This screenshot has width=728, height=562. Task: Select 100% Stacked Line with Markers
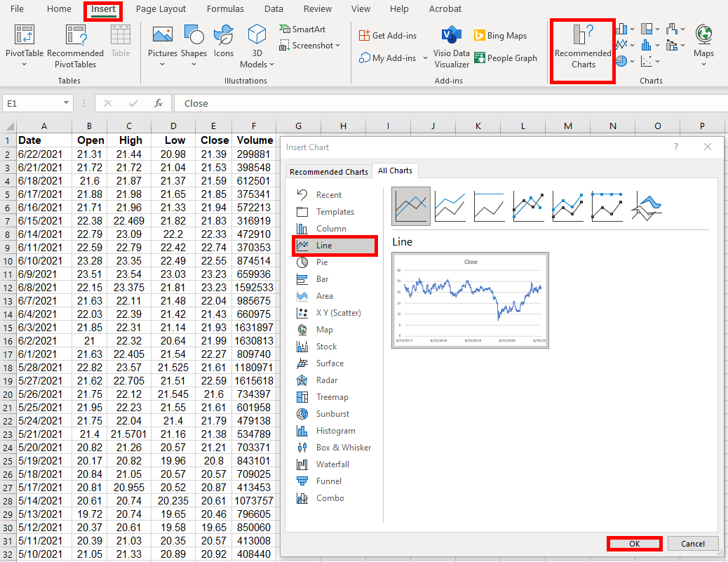pyautogui.click(x=607, y=206)
